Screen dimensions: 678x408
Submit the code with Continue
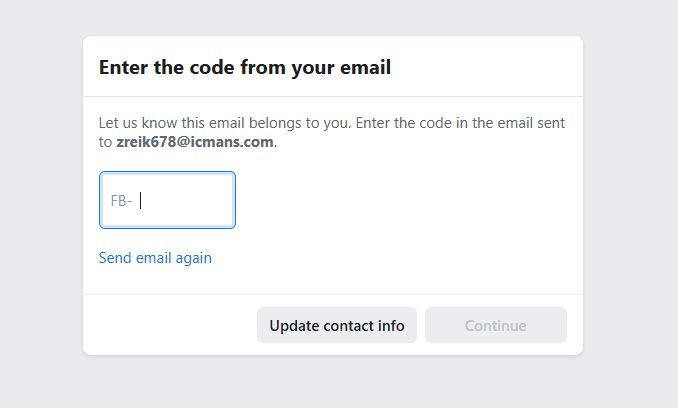coord(495,325)
